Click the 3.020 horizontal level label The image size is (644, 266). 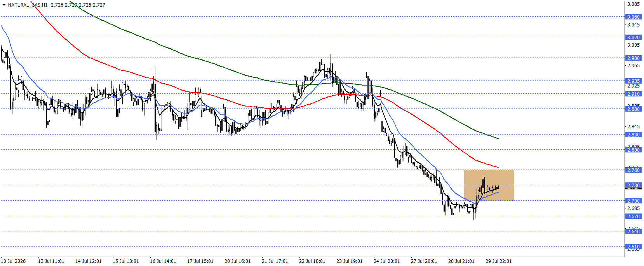[x=634, y=38]
